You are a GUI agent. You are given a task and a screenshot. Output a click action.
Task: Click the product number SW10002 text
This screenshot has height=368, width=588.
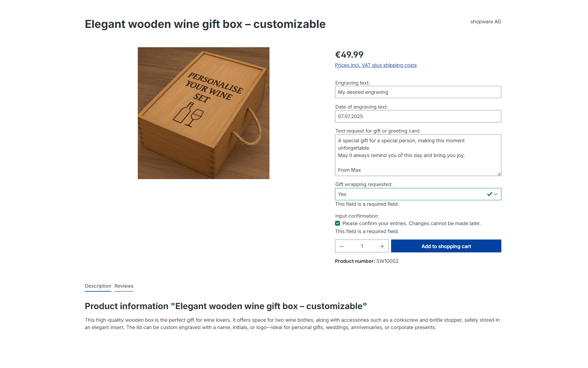coord(387,261)
